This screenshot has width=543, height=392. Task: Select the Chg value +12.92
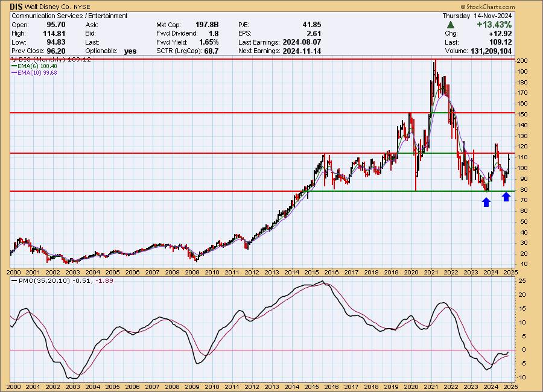coord(500,34)
